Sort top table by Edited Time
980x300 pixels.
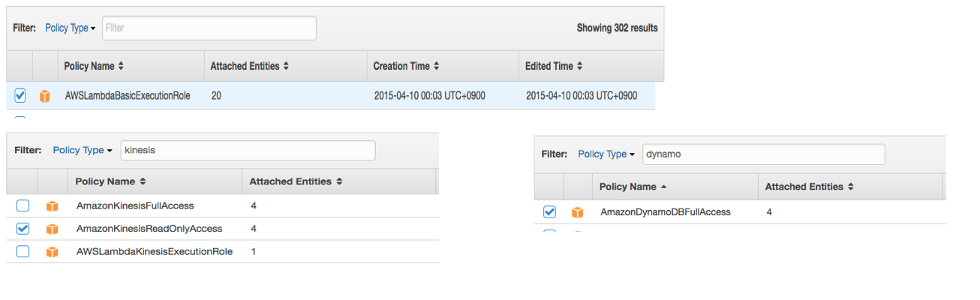click(554, 66)
